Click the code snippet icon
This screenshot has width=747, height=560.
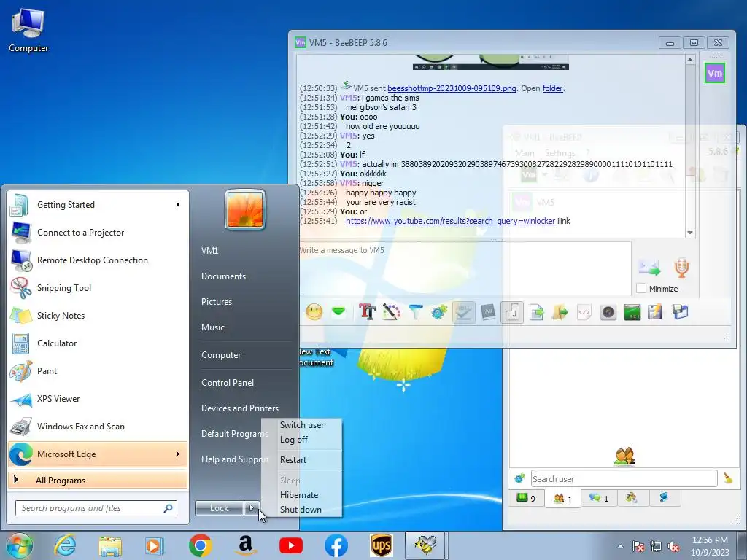584,312
